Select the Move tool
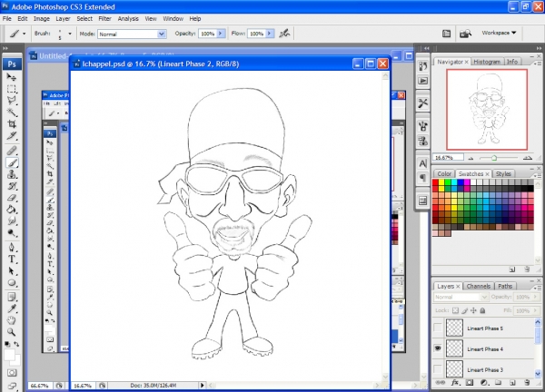 coord(12,77)
